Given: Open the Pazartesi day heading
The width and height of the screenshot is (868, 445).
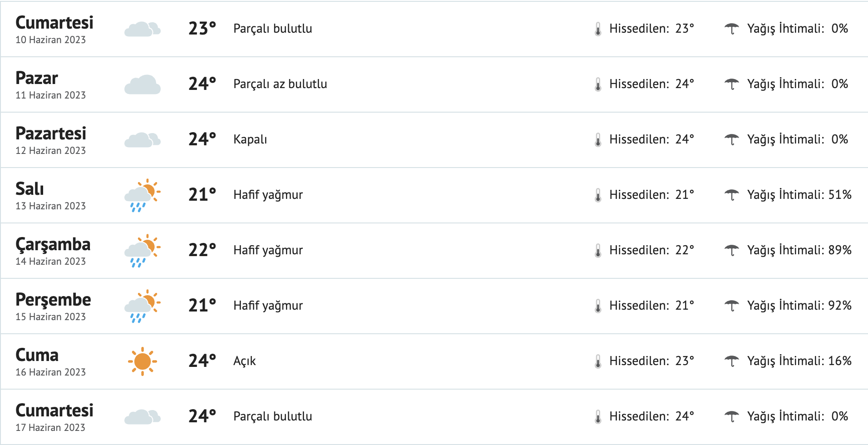Looking at the screenshot, I should [x=51, y=133].
